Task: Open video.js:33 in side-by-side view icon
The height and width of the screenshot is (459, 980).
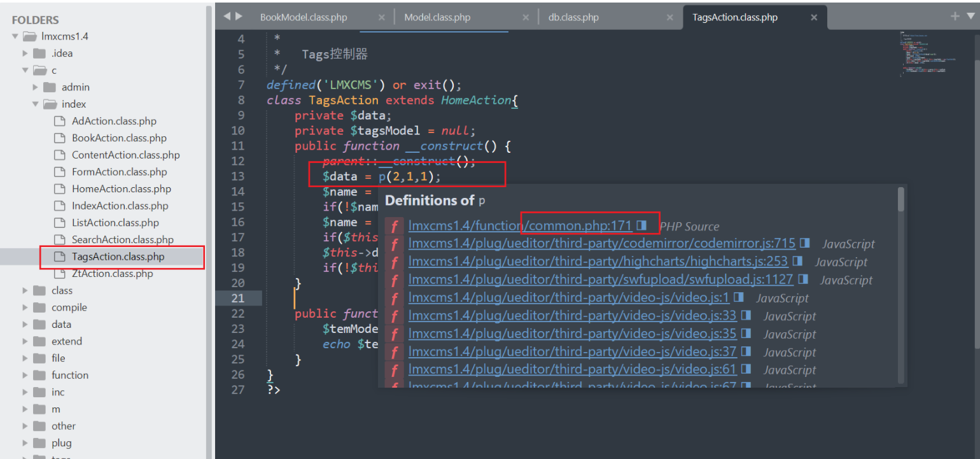Action: pos(746,315)
